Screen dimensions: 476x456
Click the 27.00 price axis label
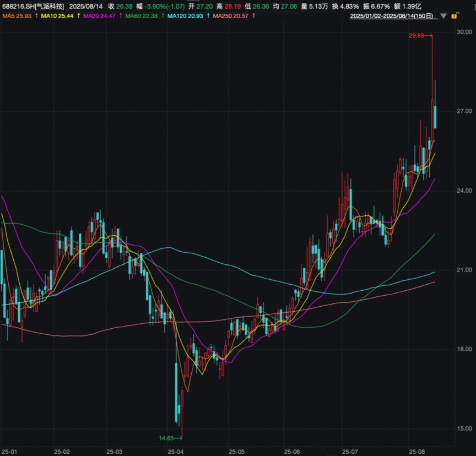[464, 111]
